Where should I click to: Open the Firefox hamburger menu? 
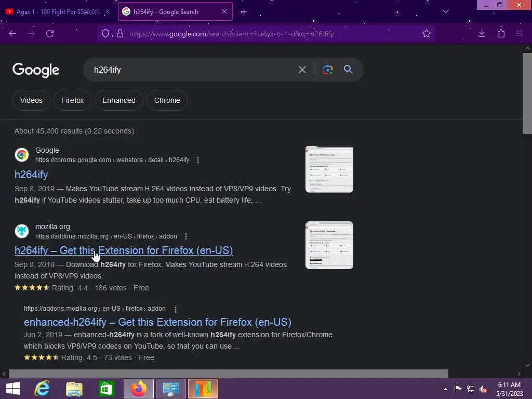point(520,33)
